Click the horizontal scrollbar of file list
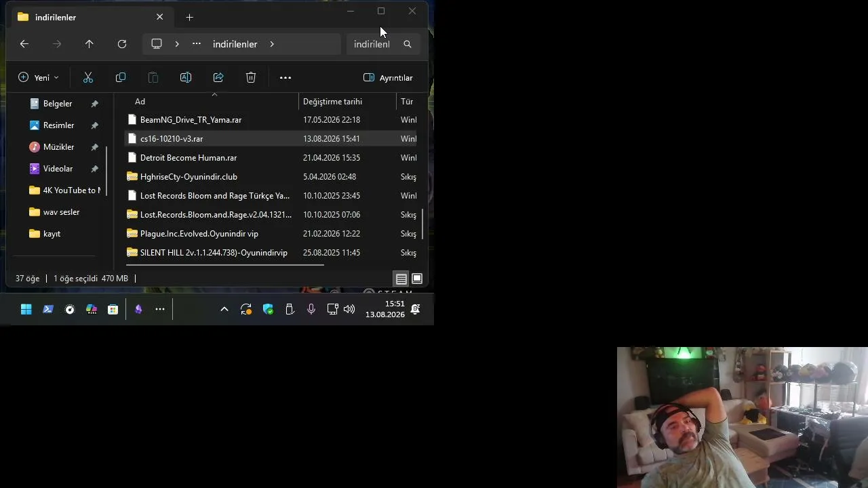The width and height of the screenshot is (868, 488). [225, 265]
